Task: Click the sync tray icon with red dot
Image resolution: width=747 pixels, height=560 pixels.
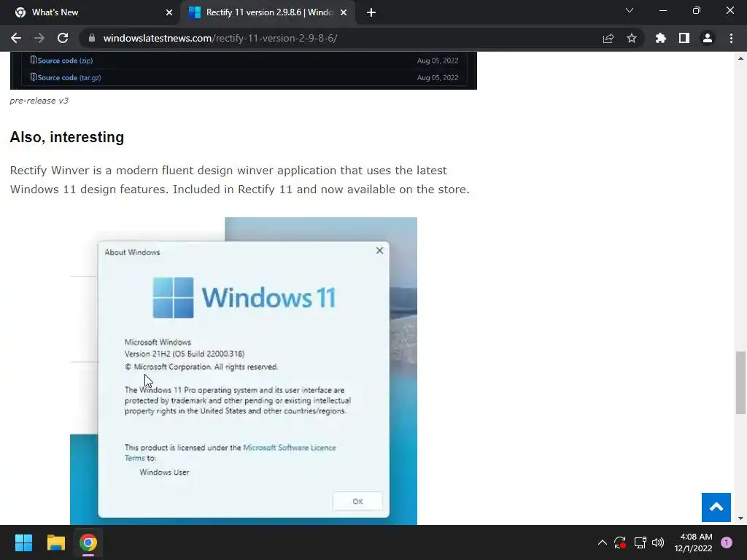Action: tap(620, 542)
